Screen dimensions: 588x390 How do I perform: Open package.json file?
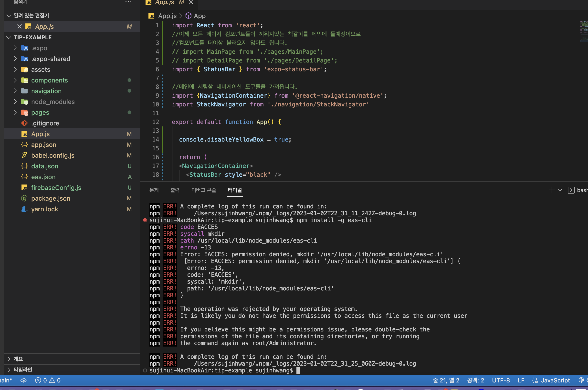[x=72, y=198]
